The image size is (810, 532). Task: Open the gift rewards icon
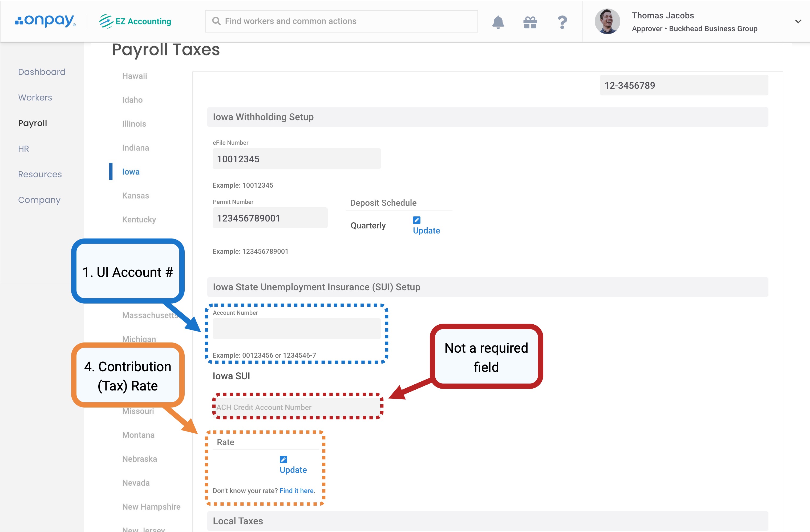coord(530,22)
